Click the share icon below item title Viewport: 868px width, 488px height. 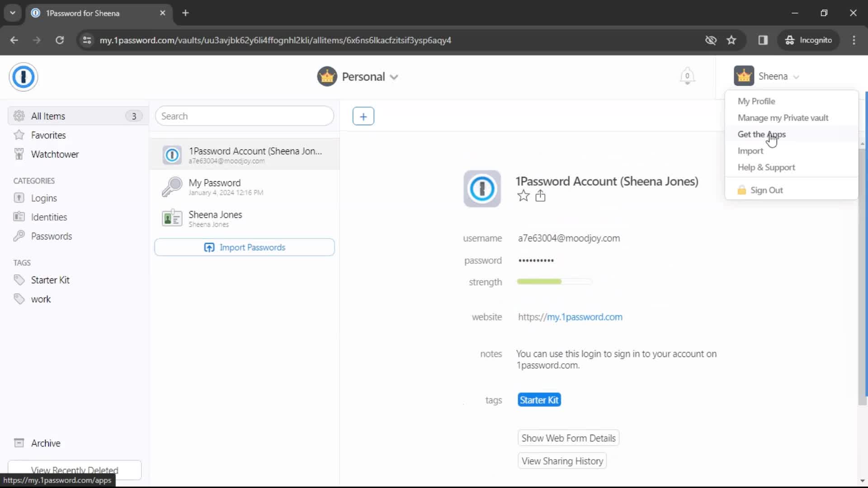pyautogui.click(x=540, y=196)
